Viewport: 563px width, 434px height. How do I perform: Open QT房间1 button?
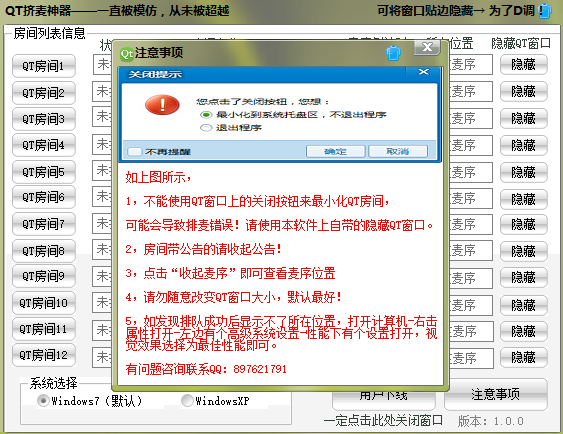[x=44, y=66]
